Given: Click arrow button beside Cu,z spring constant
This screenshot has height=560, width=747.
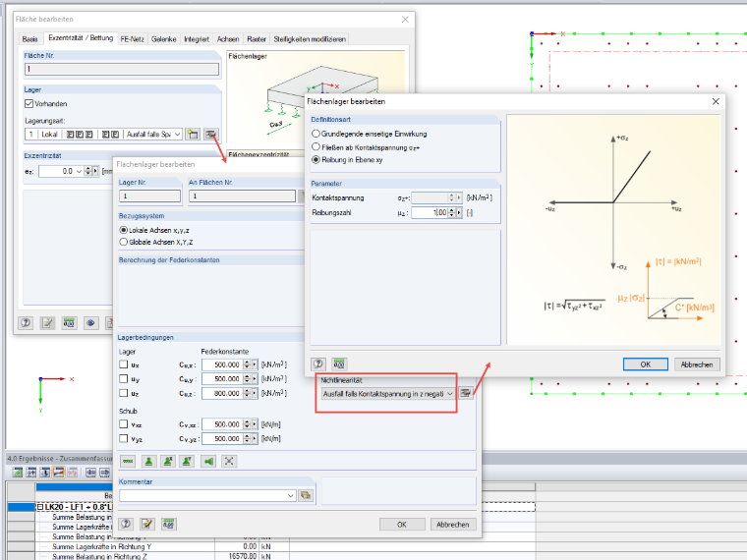Looking at the screenshot, I should coord(255,393).
